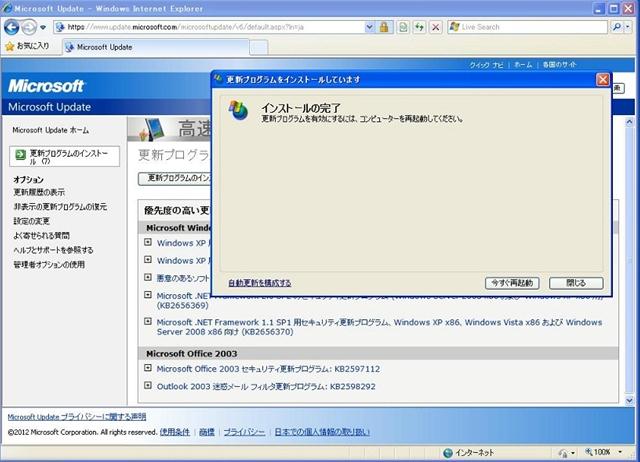
Task: Click the Live Search input box
Action: tap(533, 27)
